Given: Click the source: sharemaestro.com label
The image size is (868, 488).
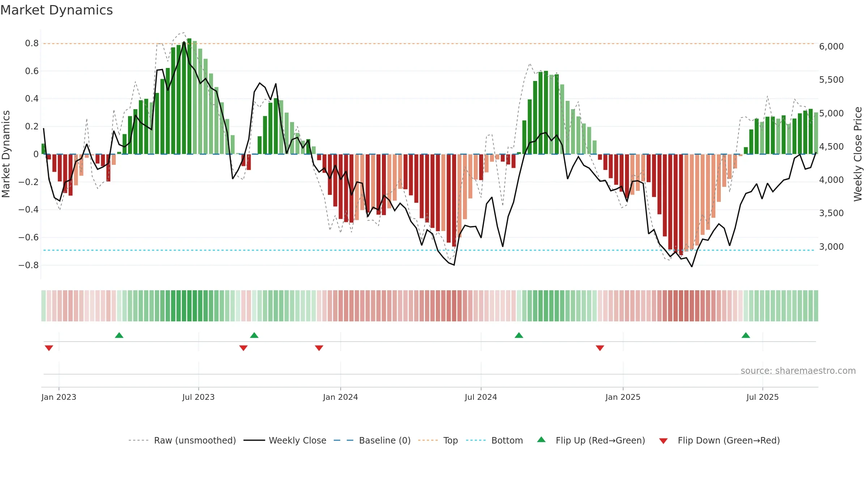Looking at the screenshot, I should [x=798, y=371].
